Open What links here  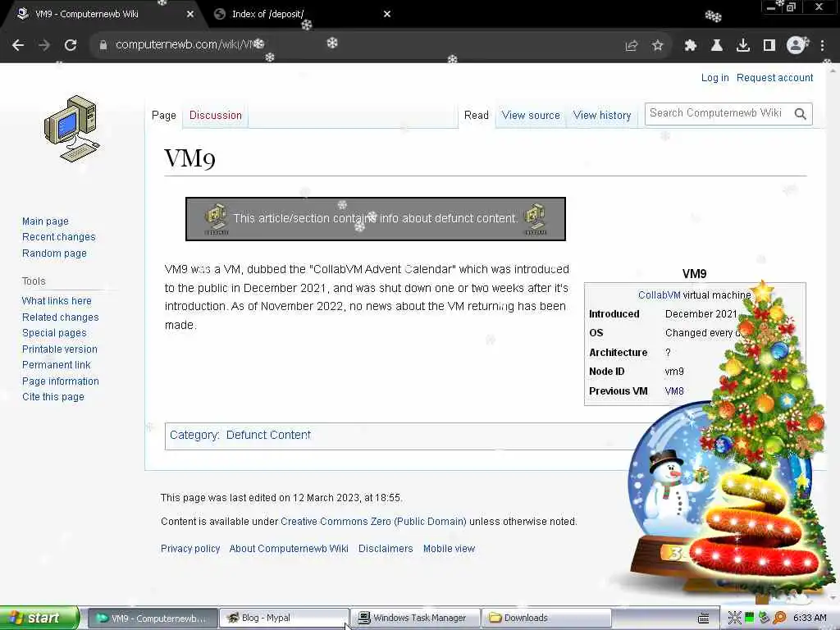click(x=57, y=300)
